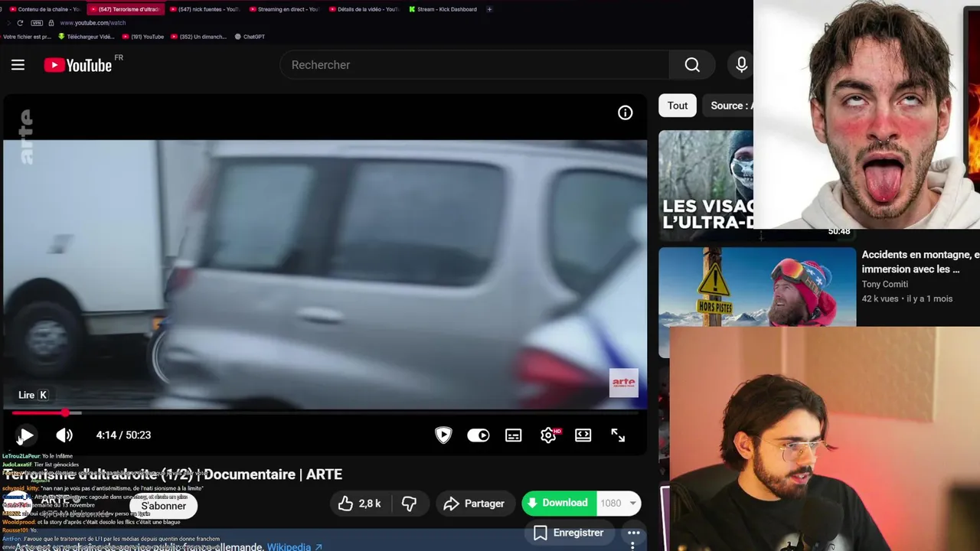Mute the video volume speaker
The width and height of the screenshot is (980, 551).
pyautogui.click(x=64, y=435)
